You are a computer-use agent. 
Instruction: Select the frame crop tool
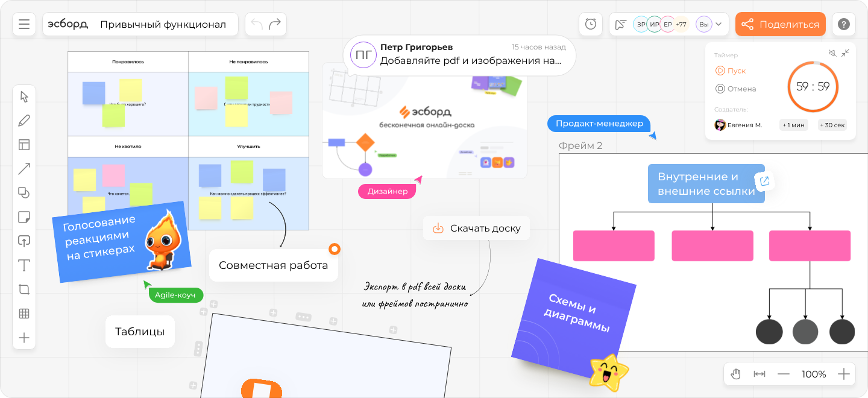[24, 289]
